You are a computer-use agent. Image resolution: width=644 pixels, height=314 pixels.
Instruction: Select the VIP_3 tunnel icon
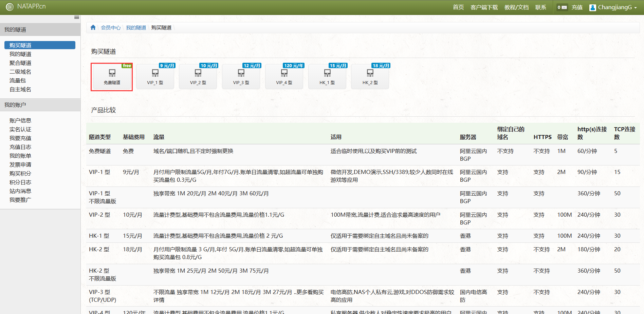coord(241,73)
